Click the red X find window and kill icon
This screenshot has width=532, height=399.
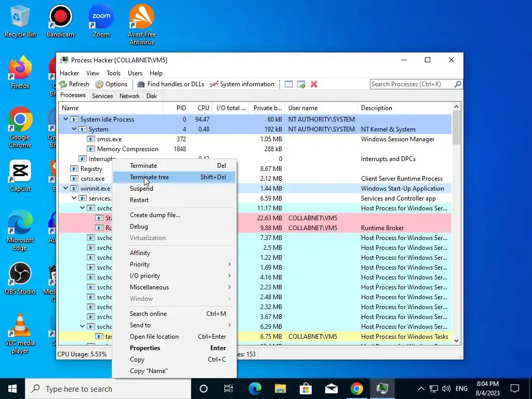pos(314,84)
